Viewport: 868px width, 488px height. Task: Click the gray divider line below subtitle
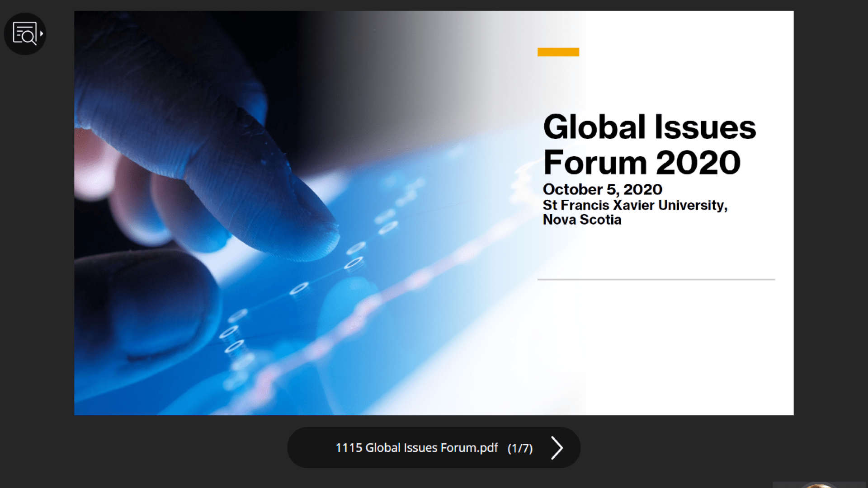click(656, 280)
